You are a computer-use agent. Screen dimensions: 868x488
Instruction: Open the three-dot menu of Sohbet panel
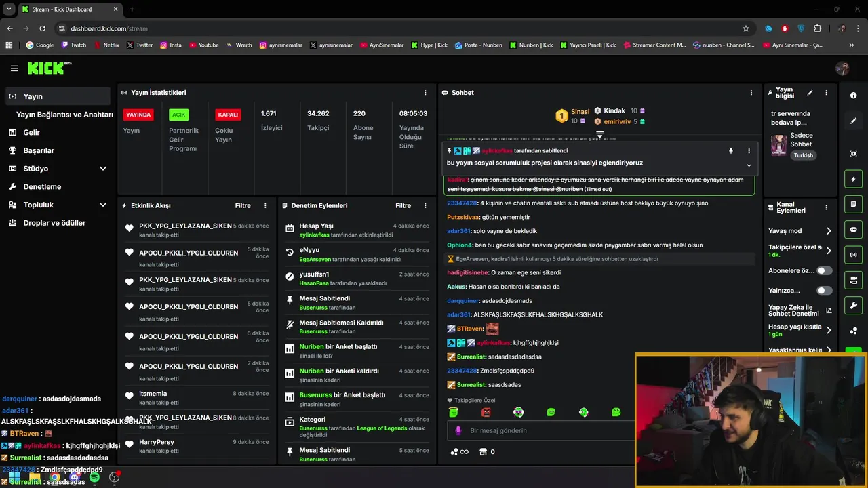tap(751, 93)
